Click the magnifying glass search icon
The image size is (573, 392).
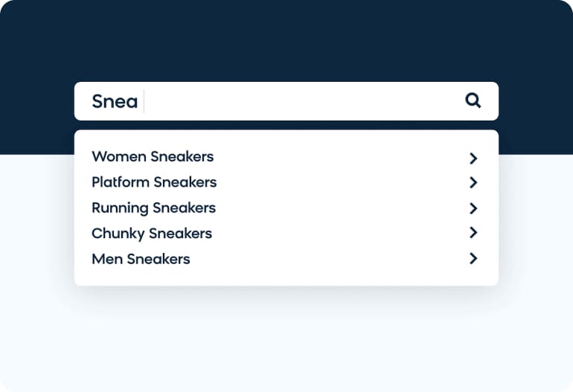click(473, 100)
